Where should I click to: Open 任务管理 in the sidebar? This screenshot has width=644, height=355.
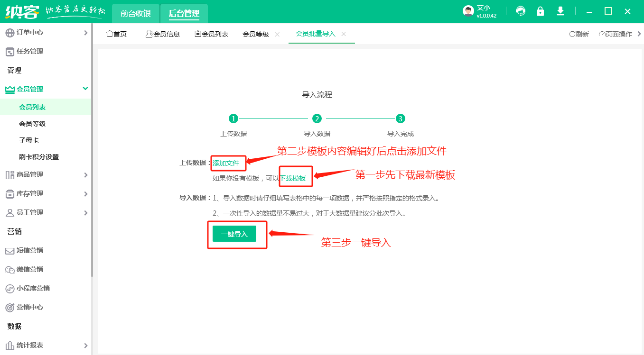[x=30, y=52]
